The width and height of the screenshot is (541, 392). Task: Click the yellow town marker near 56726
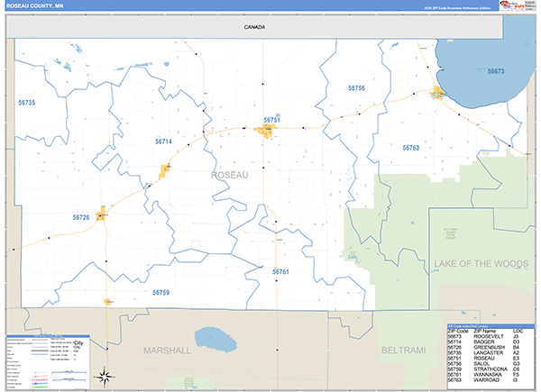[101, 214]
